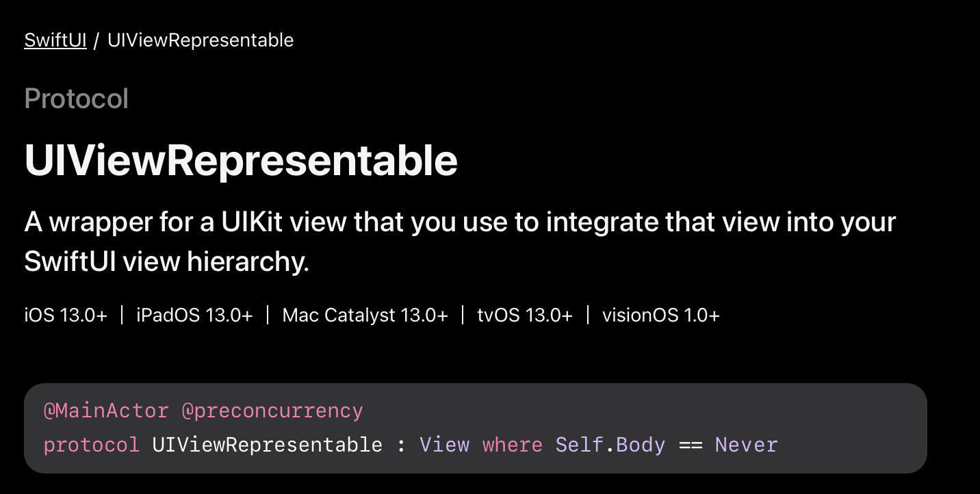The width and height of the screenshot is (980, 494).
Task: Open the SwiftUI breadcrumb link
Action: pyautogui.click(x=55, y=40)
